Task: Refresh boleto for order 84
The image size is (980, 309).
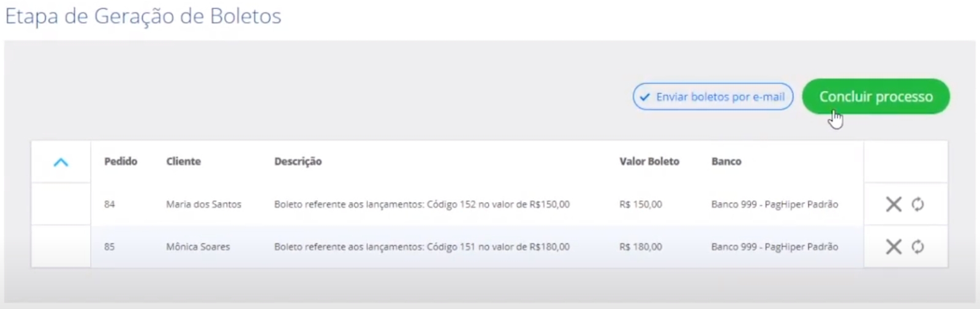Action: (x=918, y=204)
